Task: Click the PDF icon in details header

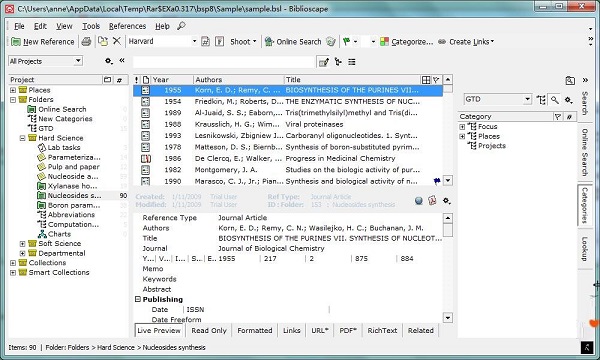Action: point(432,200)
